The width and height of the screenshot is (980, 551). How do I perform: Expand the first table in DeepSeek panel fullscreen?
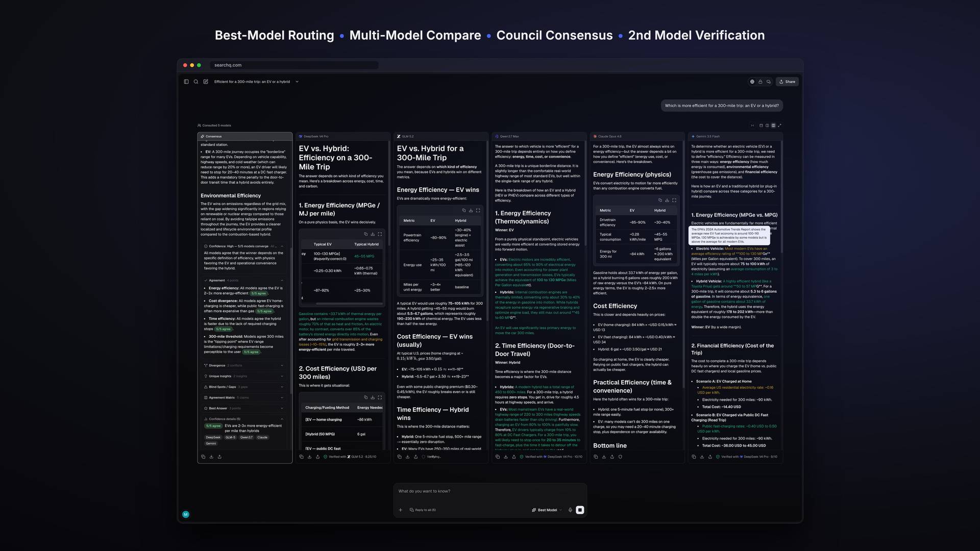(380, 234)
